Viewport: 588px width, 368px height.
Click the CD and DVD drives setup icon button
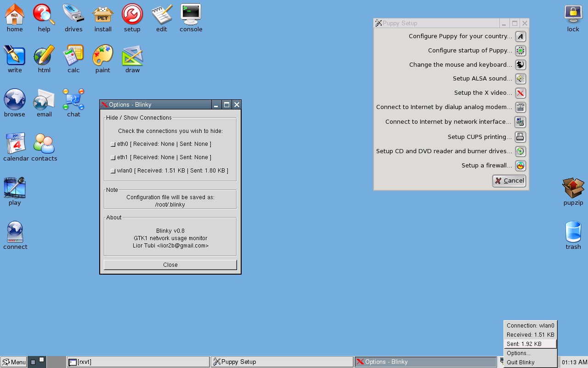pyautogui.click(x=520, y=151)
